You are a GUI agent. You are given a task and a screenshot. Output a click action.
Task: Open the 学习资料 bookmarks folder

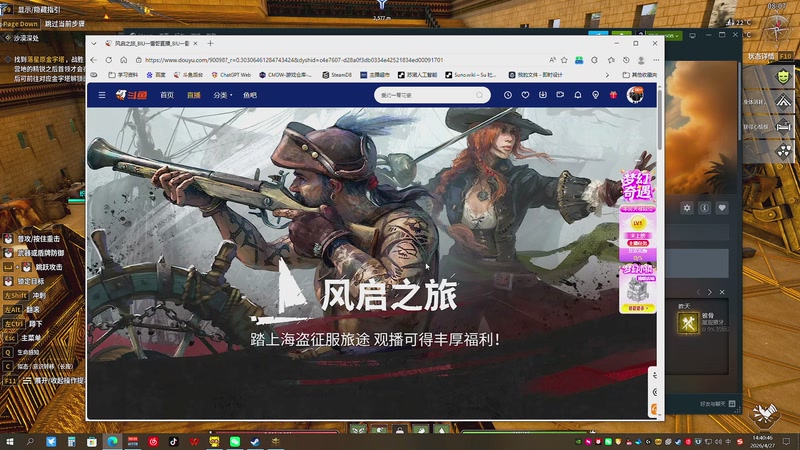(x=123, y=74)
